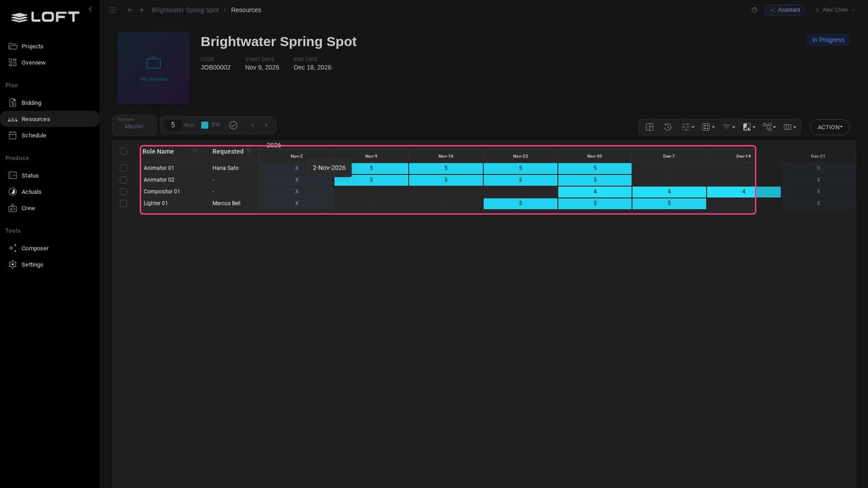868x488 pixels.
Task: Click the Role Name column filter icon
Action: [195, 152]
